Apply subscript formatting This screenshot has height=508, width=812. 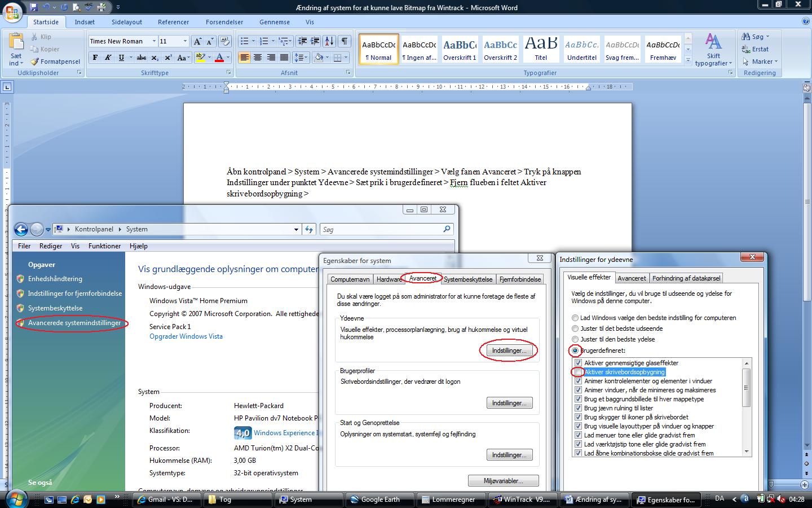coord(155,58)
